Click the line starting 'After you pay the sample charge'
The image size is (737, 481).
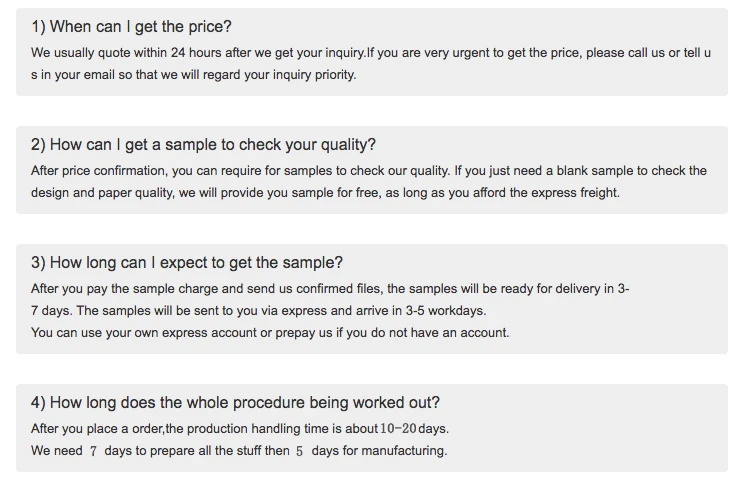coord(330,288)
